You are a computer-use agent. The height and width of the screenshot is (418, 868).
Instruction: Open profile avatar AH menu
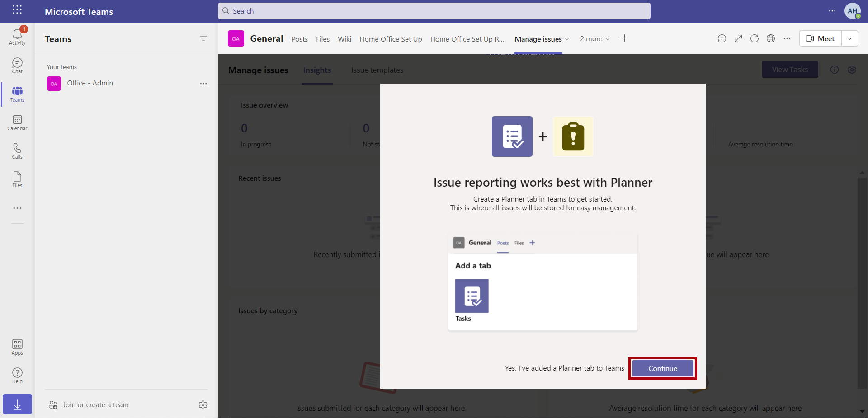tap(853, 11)
